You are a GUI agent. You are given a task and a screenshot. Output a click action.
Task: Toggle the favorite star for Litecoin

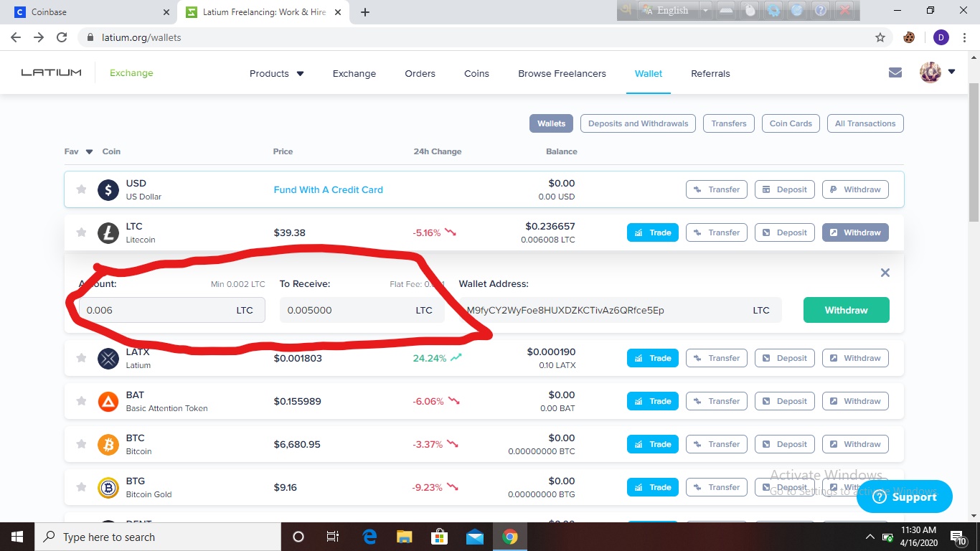82,232
